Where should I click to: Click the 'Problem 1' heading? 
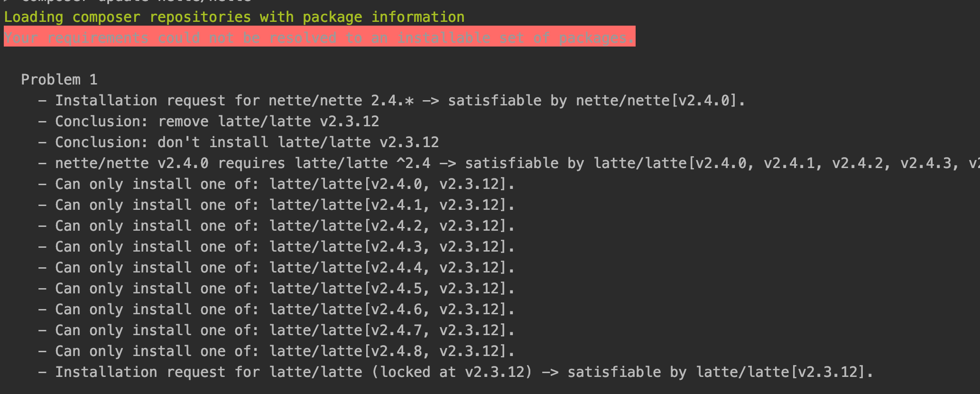tap(59, 80)
